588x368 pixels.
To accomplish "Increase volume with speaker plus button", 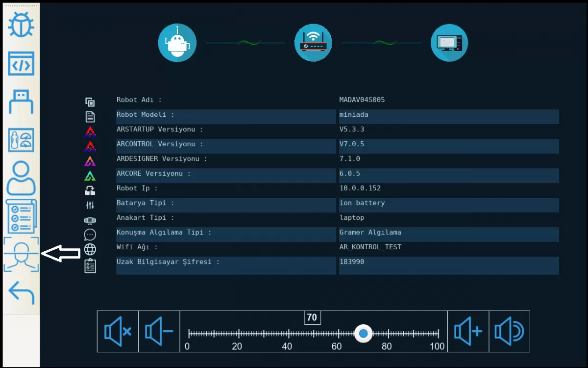I will point(468,331).
